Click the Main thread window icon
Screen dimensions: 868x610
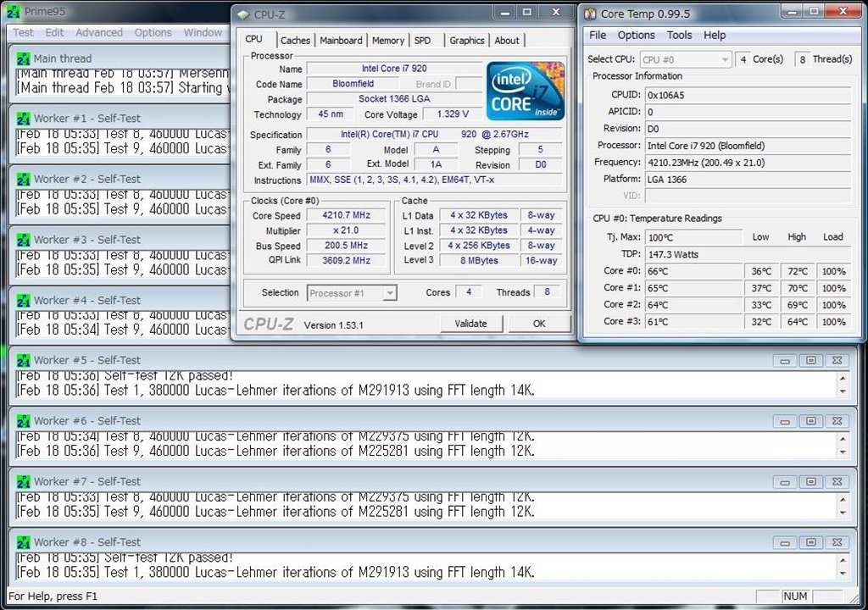click(24, 58)
